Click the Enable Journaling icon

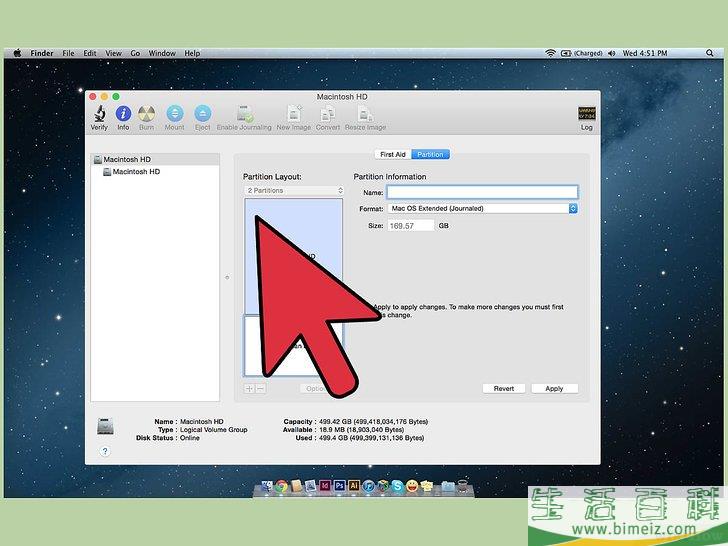244,113
